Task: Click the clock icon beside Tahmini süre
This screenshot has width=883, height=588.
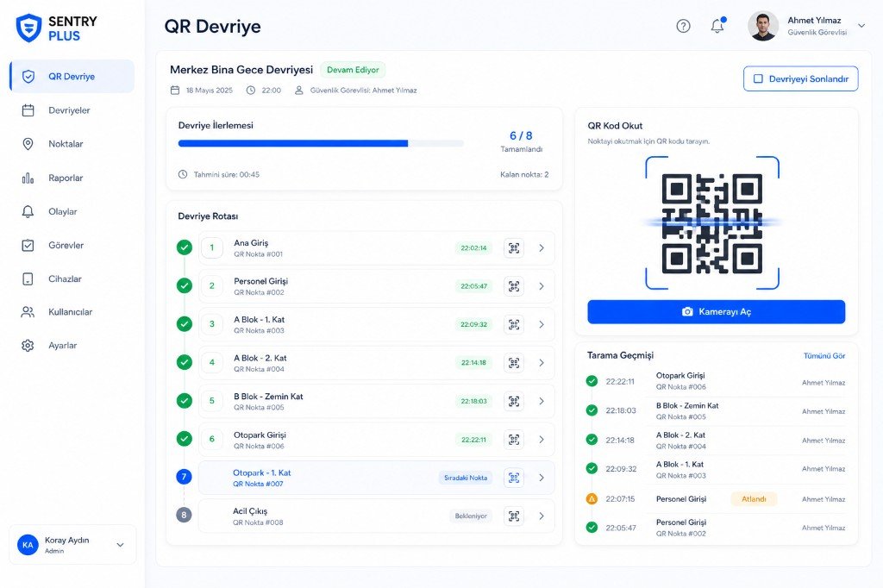Action: [x=183, y=175]
